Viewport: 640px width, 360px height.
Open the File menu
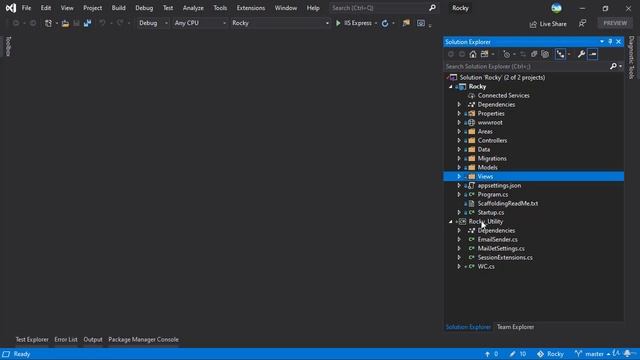(26, 8)
